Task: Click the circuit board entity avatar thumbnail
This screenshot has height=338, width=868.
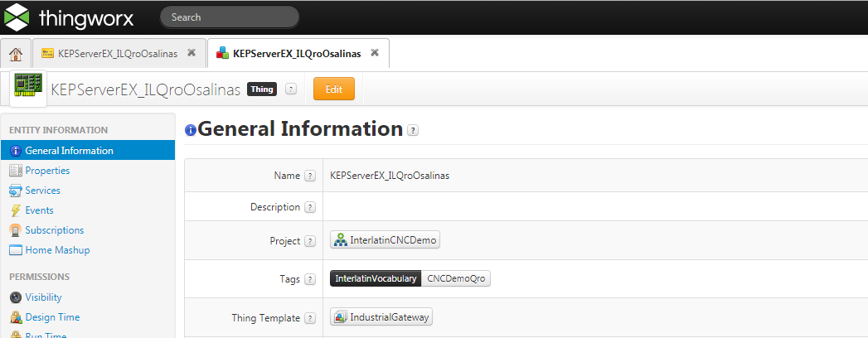Action: click(x=28, y=88)
